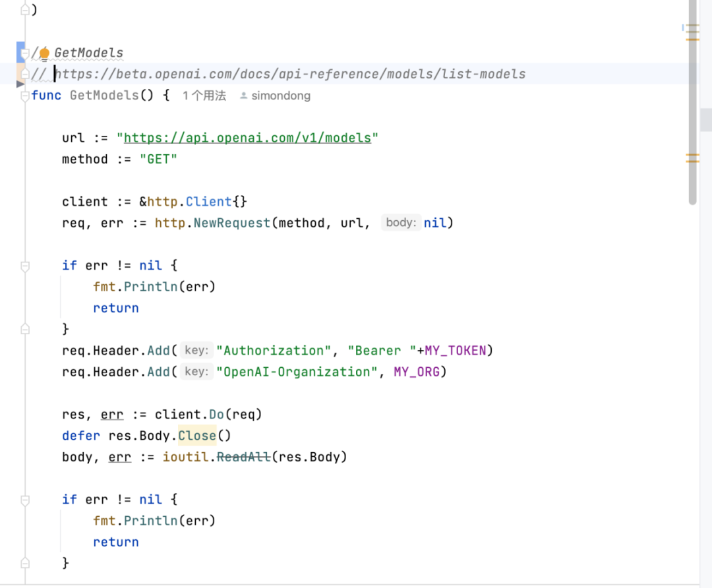Screen dimensions: 712x588
Task: Click the simondong author annotation
Action: click(x=281, y=96)
